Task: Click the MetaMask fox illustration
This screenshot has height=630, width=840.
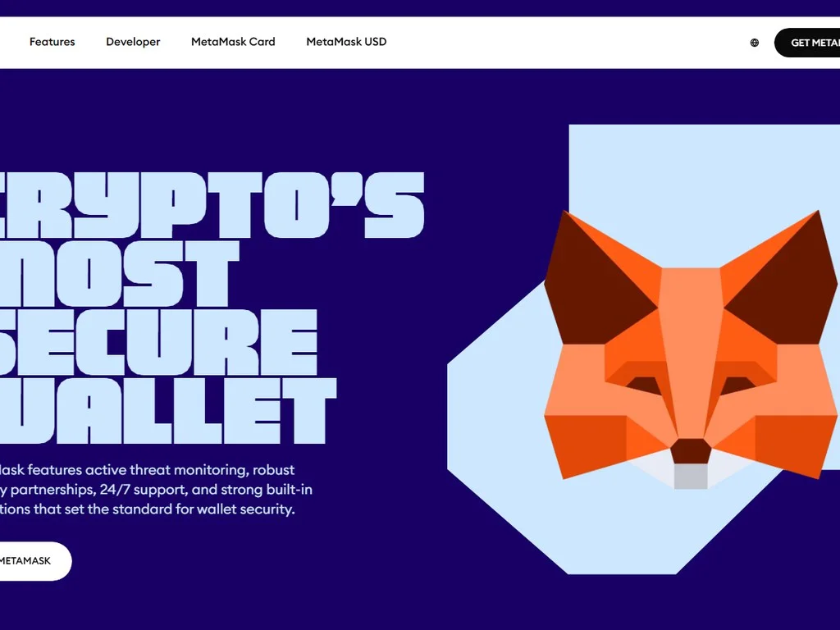Action: (x=691, y=349)
